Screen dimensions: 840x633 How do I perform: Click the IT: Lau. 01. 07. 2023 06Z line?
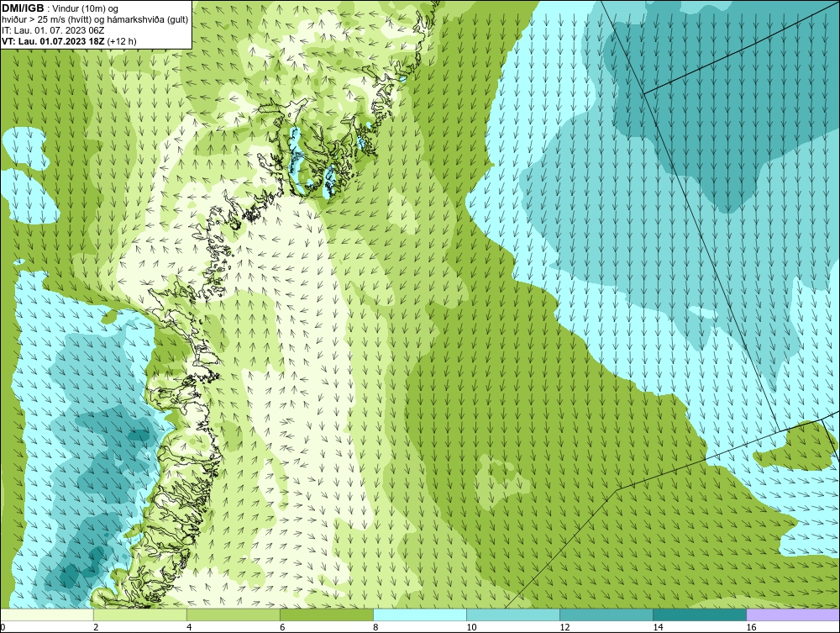tap(53, 30)
